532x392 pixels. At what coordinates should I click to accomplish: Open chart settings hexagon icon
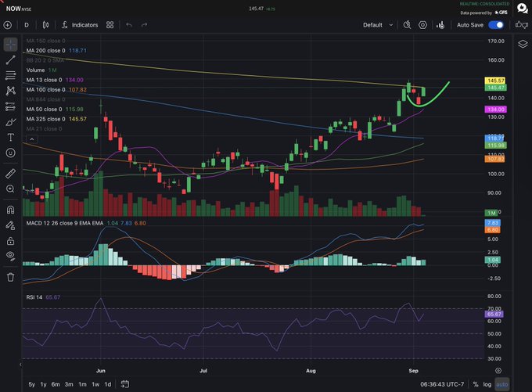click(422, 25)
